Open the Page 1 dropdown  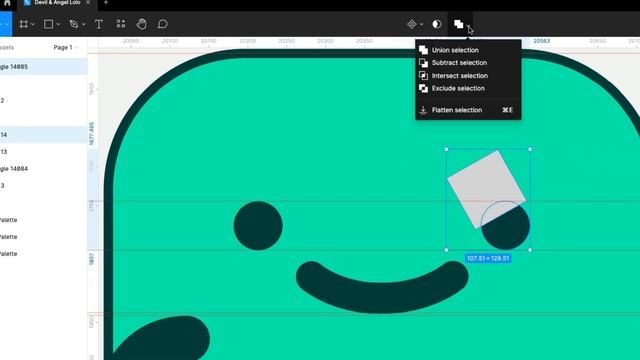pyautogui.click(x=65, y=47)
